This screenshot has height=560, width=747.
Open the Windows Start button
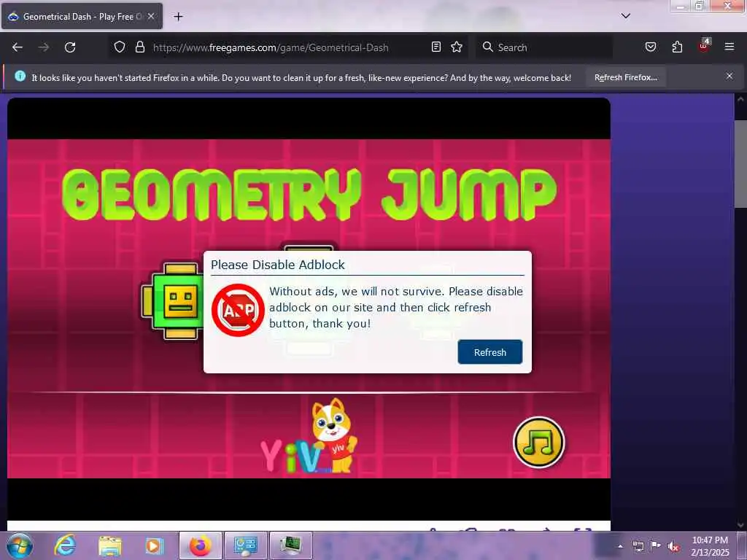20,545
